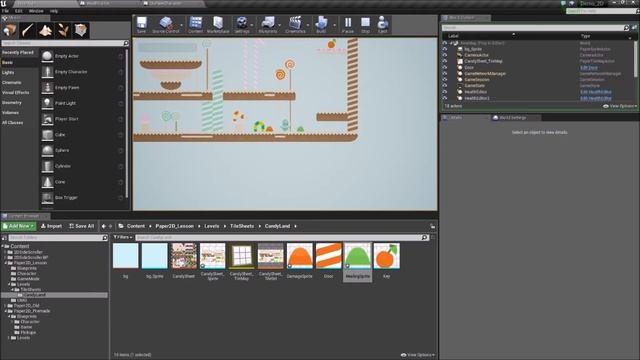Toggle visibility eye for GameSession

(x=445, y=80)
